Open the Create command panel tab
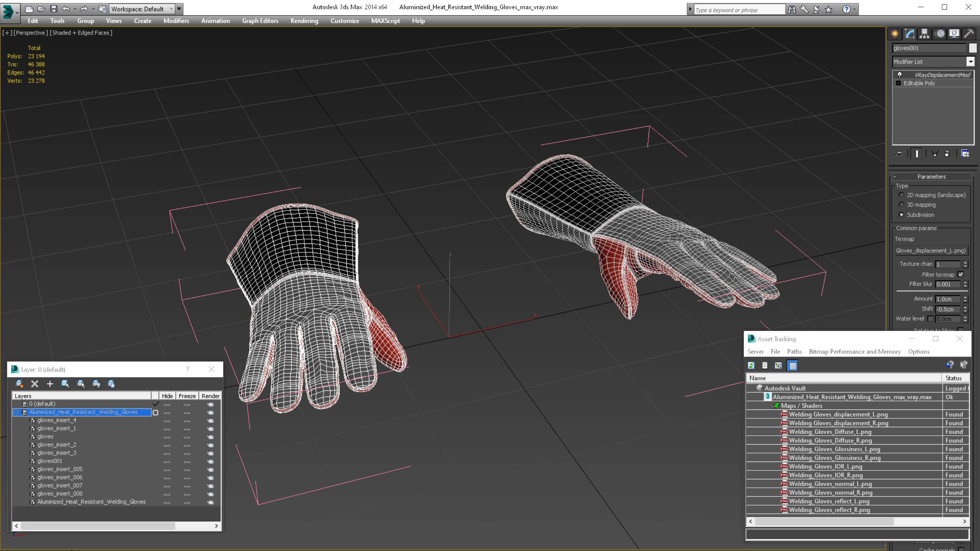This screenshot has height=551, width=980. (x=895, y=34)
